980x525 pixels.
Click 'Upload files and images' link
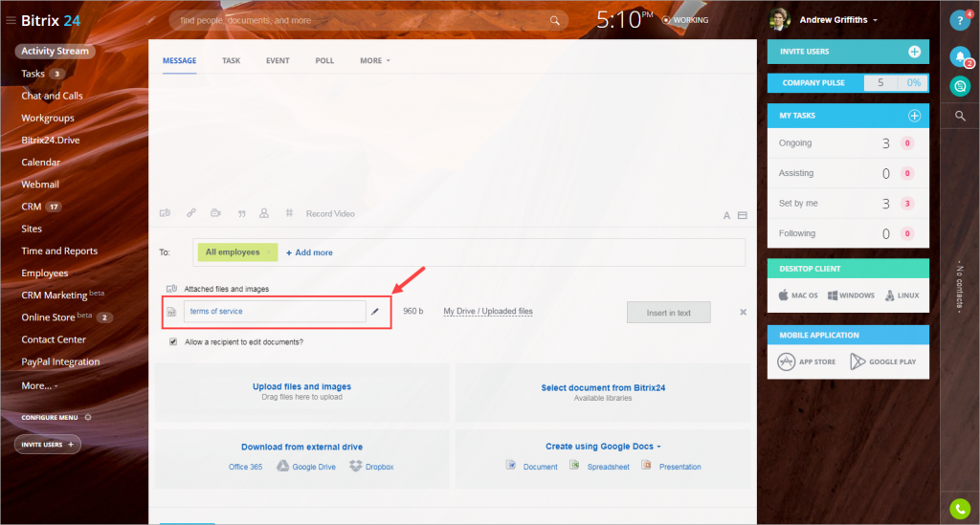301,386
